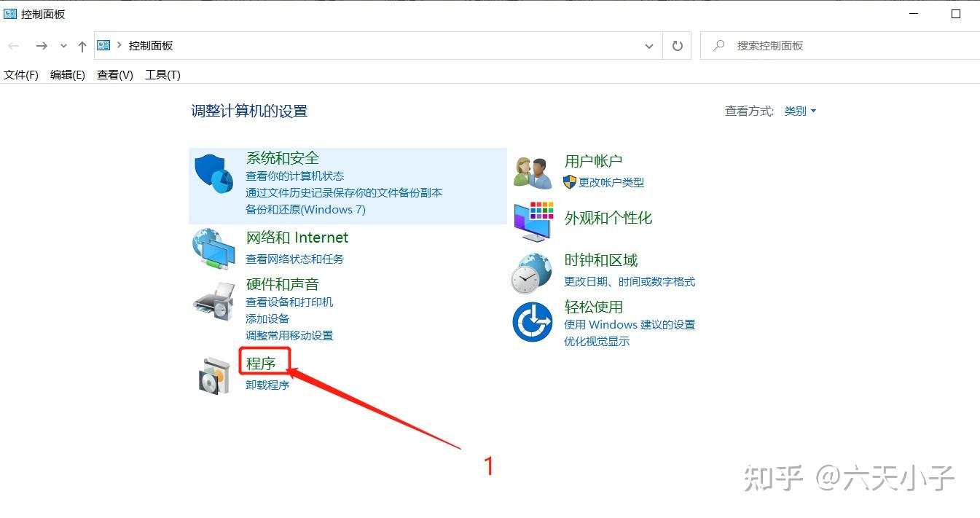This screenshot has width=980, height=518.
Task: Click 调整常用移动设置 link
Action: tap(289, 336)
